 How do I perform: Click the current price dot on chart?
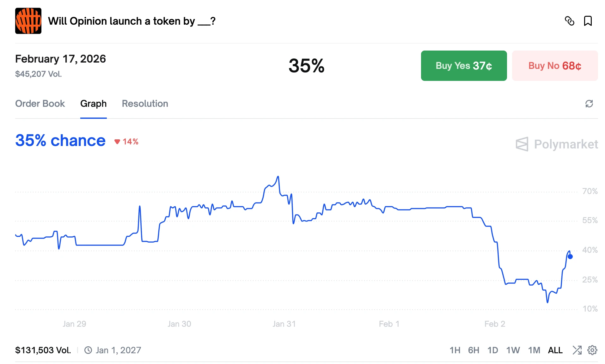point(570,257)
